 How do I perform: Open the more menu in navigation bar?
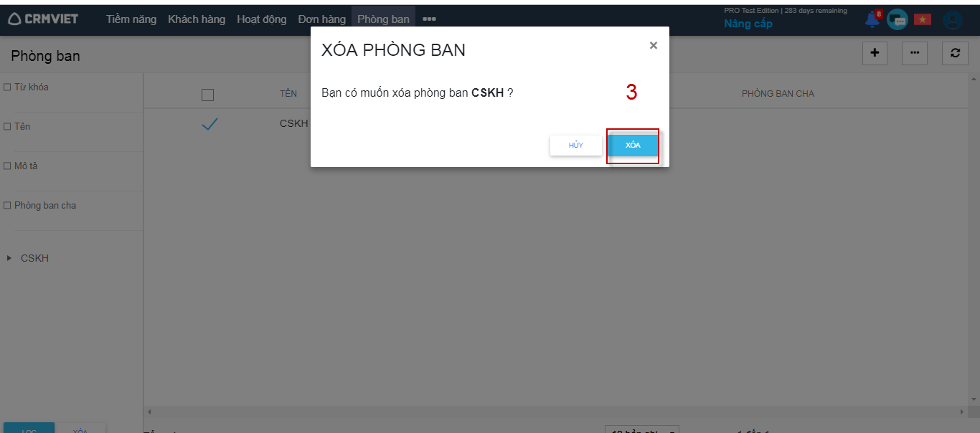pyautogui.click(x=429, y=19)
